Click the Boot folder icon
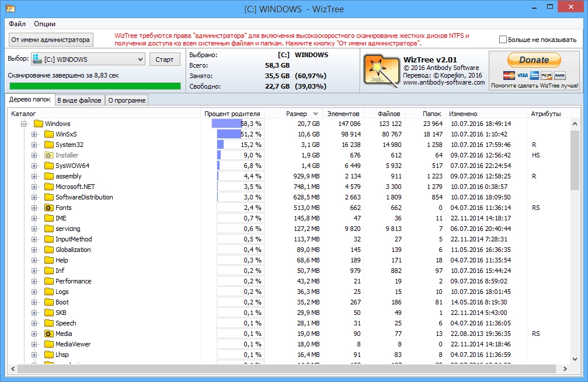Screen dimensions: 588x382 tap(49, 302)
